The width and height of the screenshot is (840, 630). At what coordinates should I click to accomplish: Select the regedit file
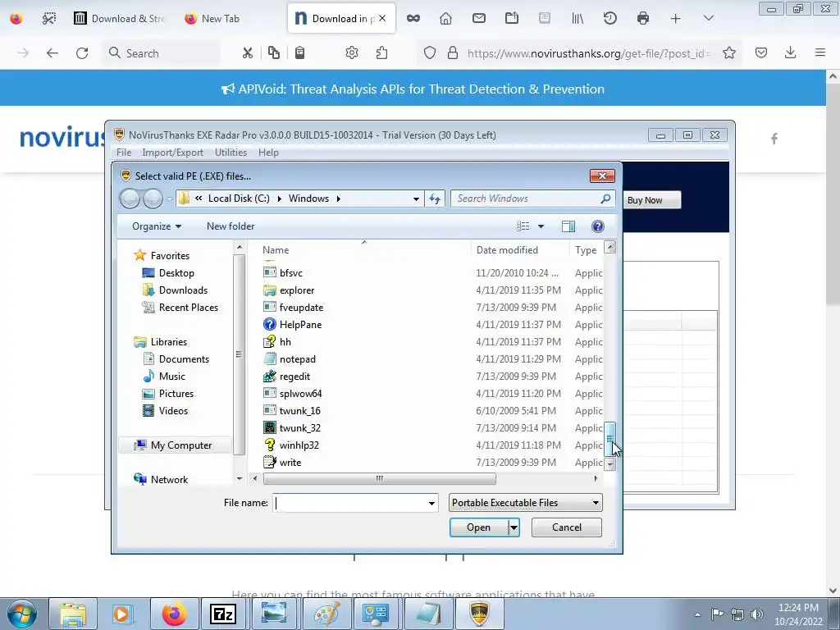tap(294, 377)
